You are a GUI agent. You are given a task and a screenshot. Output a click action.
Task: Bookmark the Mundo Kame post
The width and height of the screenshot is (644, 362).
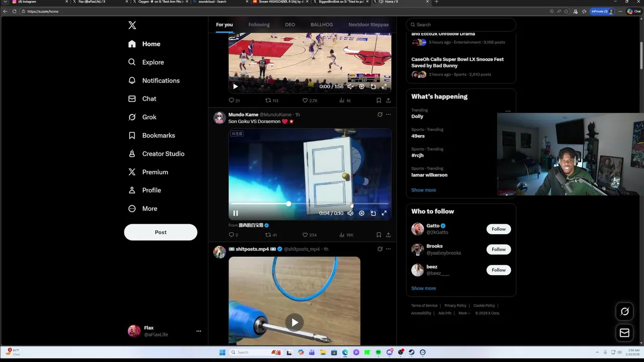[378, 235]
